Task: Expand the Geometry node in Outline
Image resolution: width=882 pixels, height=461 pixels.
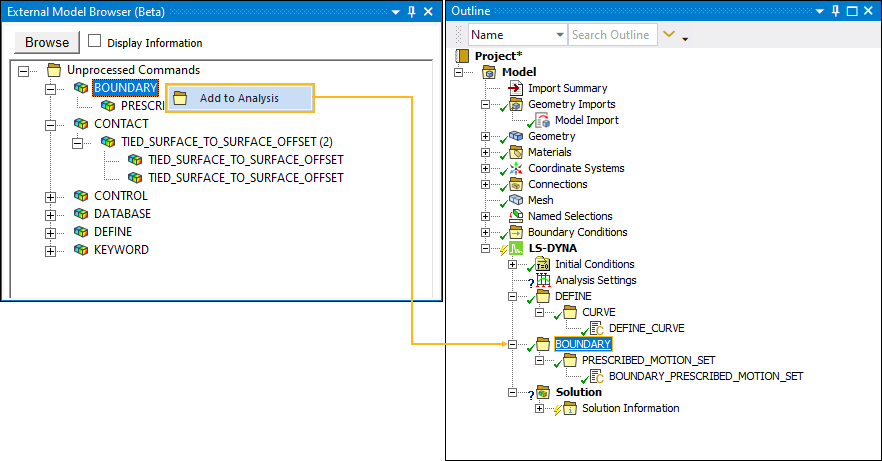Action: (486, 136)
